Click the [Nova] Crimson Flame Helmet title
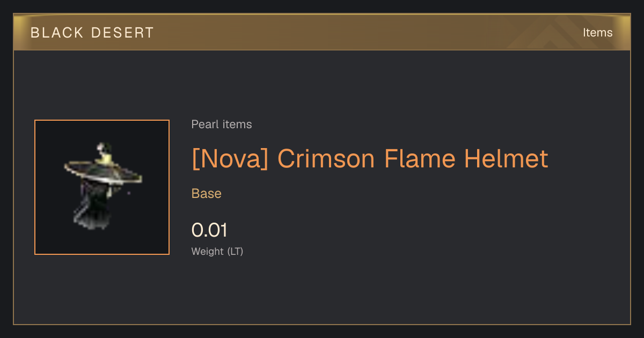The height and width of the screenshot is (338, 644). coord(370,159)
